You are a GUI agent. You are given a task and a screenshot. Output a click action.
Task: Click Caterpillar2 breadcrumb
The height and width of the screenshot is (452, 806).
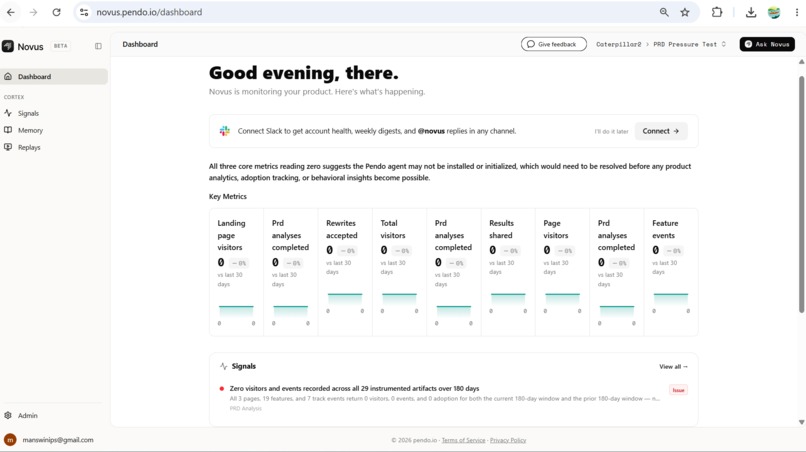[x=618, y=44]
